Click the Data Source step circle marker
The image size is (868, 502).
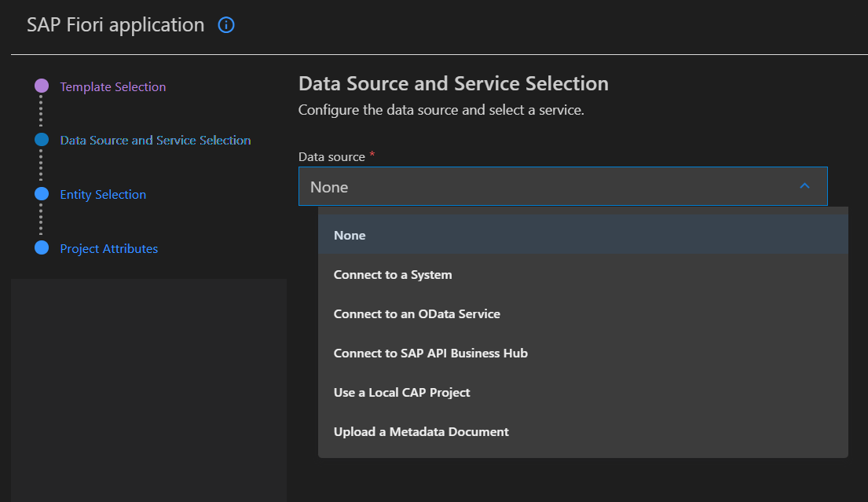coord(42,140)
